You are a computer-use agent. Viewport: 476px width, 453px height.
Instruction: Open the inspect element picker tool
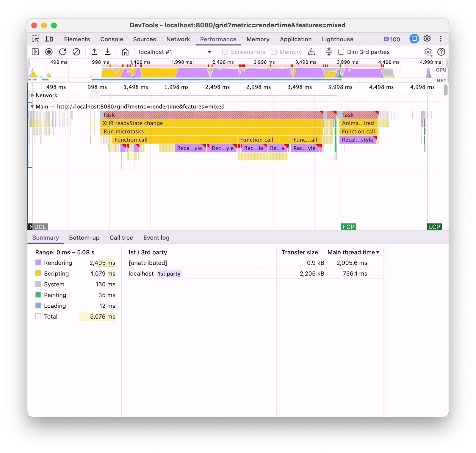(35, 39)
